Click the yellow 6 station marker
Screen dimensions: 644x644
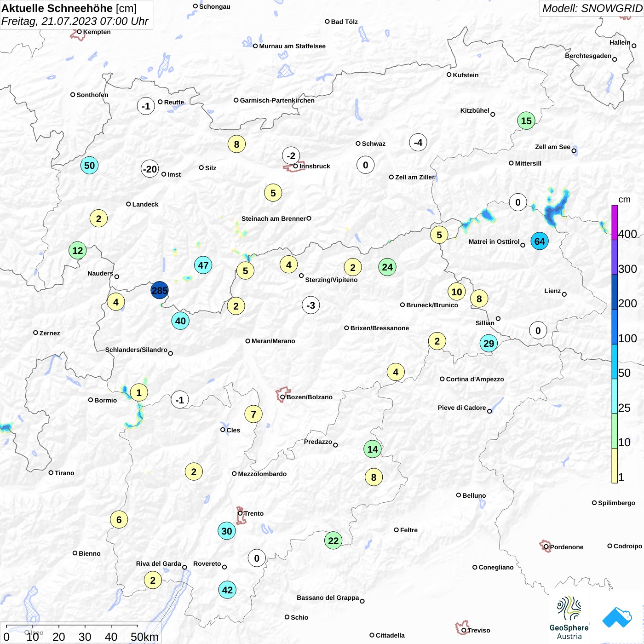pyautogui.click(x=119, y=519)
